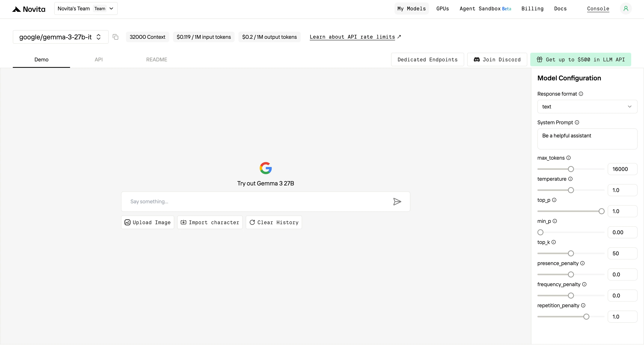644x346 pixels.
Task: Expand the google/gemma-3-27b-it model selector
Action: tap(60, 37)
